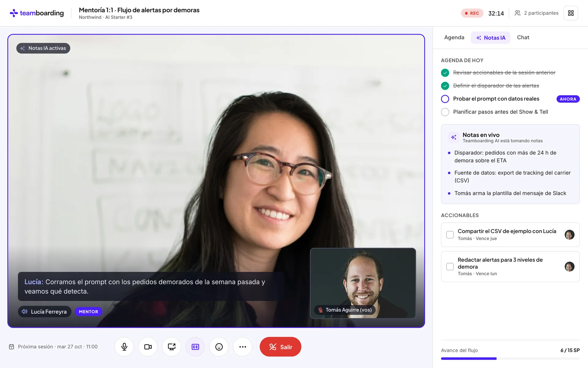Check Redactar alertas para 3 niveles task

(x=450, y=266)
